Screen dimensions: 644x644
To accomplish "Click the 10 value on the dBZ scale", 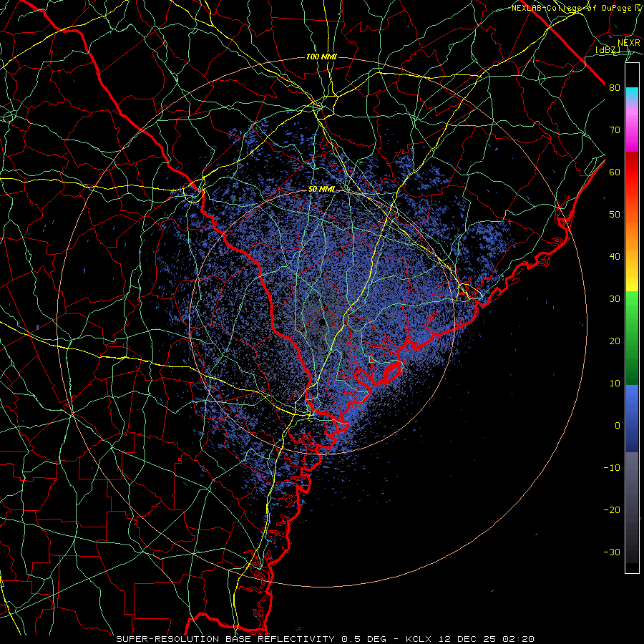I will coord(615,384).
